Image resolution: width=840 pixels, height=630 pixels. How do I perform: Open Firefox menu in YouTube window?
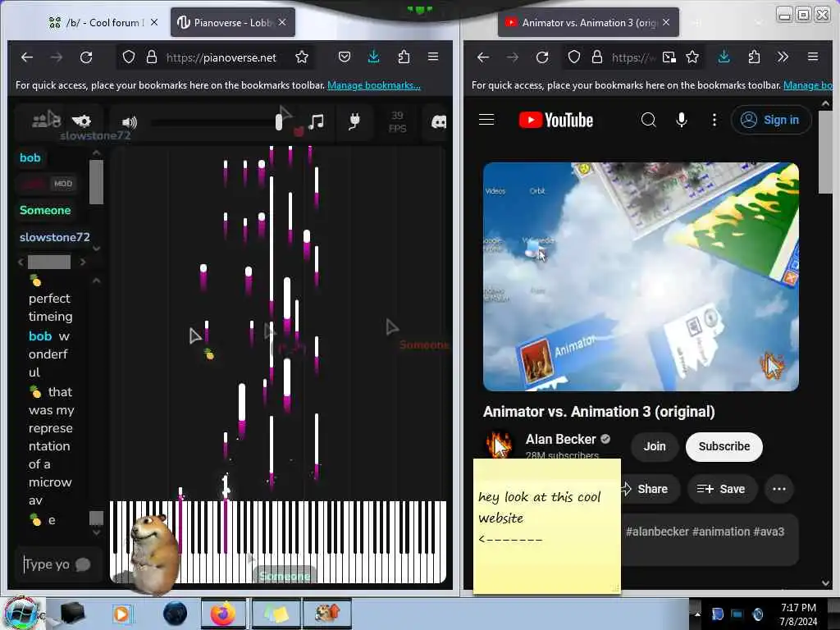(813, 57)
